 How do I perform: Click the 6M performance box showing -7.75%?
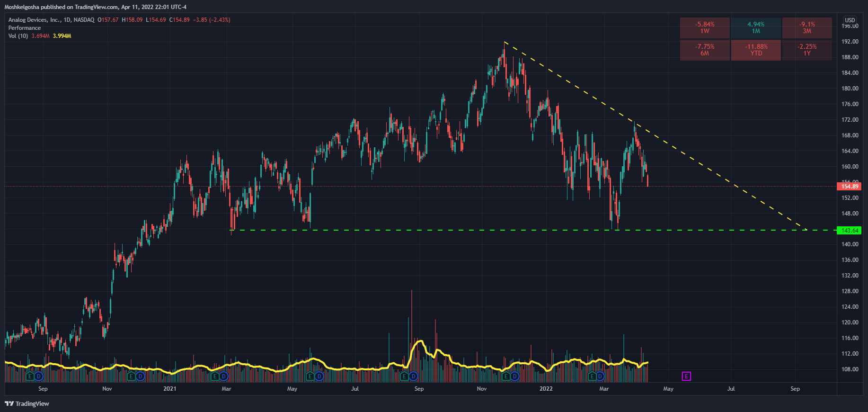pyautogui.click(x=705, y=50)
